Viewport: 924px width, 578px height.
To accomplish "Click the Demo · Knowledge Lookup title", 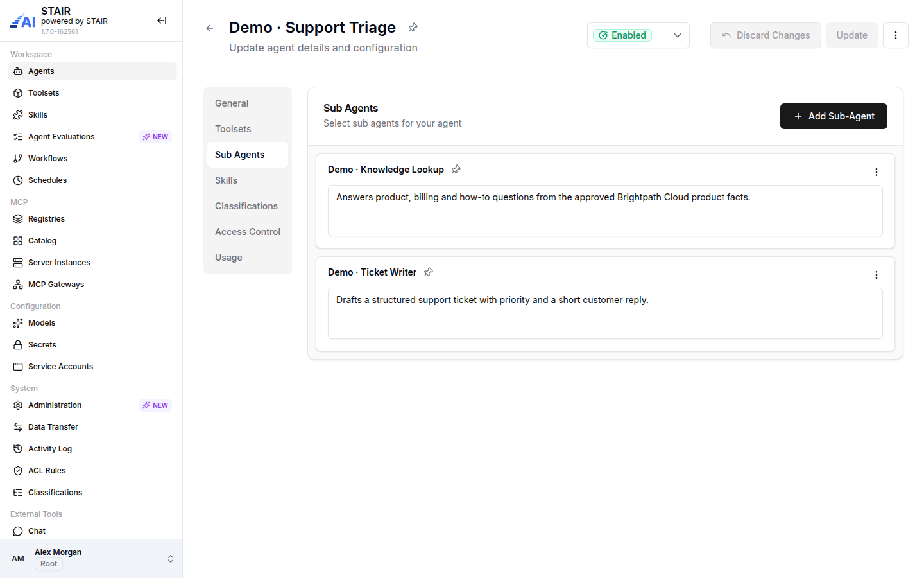I will [386, 170].
